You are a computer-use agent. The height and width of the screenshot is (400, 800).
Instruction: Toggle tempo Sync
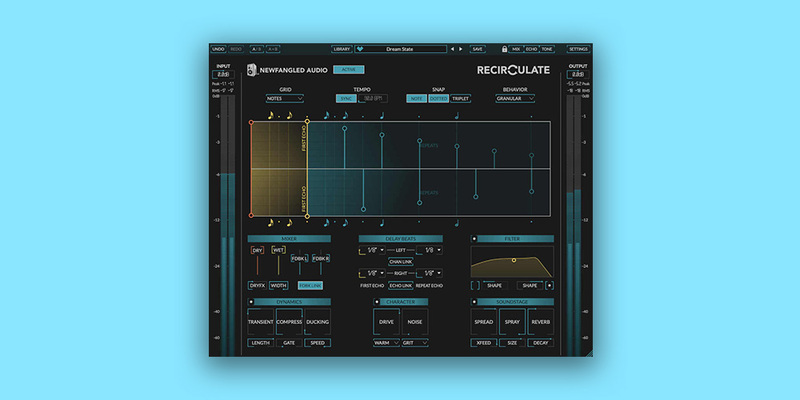pos(346,98)
